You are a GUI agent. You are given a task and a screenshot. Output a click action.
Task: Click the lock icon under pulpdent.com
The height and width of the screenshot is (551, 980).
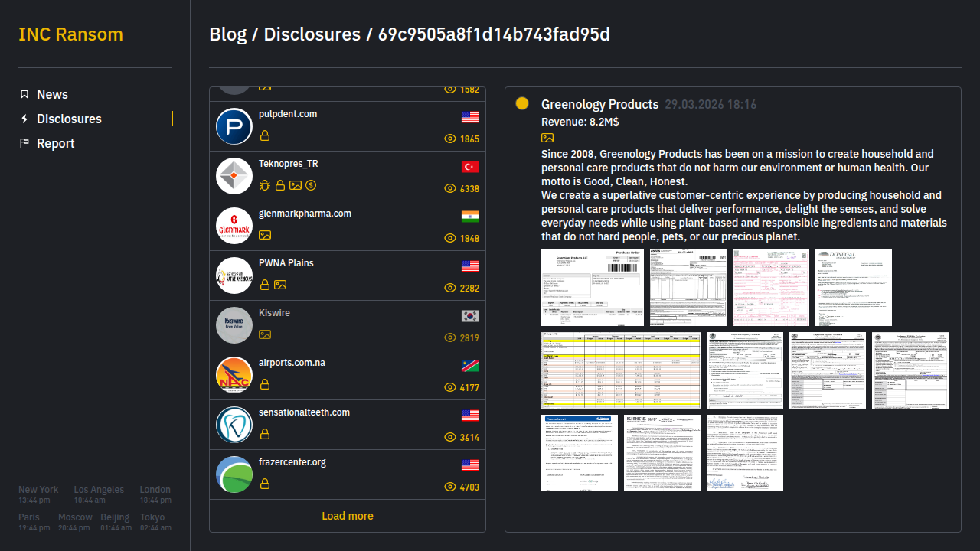pyautogui.click(x=265, y=135)
